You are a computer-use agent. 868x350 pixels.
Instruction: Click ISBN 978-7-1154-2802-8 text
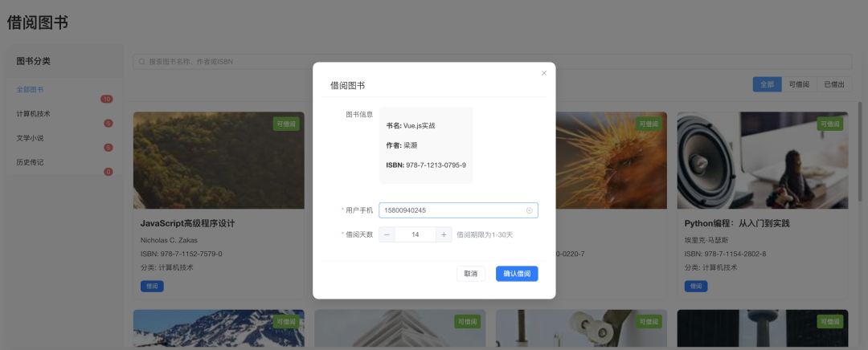coord(725,254)
